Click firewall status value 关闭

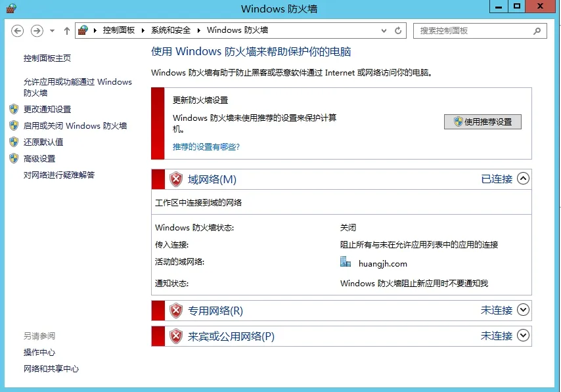click(x=348, y=228)
